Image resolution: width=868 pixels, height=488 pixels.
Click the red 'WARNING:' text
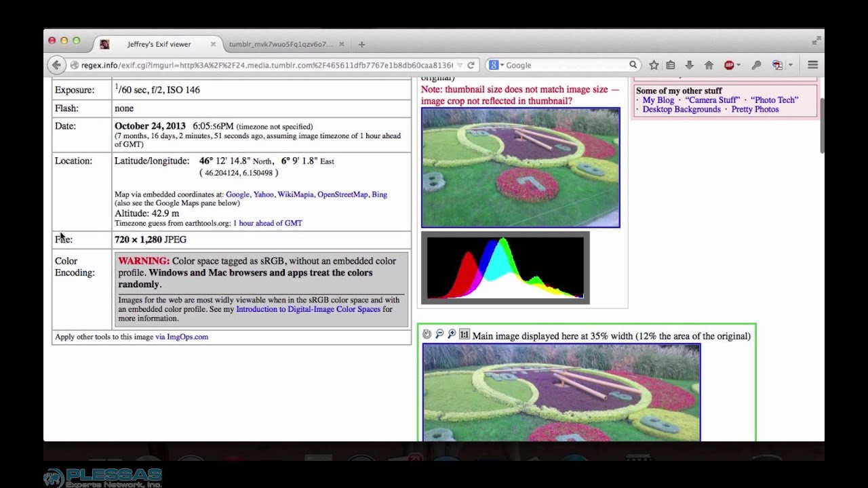pyautogui.click(x=144, y=261)
